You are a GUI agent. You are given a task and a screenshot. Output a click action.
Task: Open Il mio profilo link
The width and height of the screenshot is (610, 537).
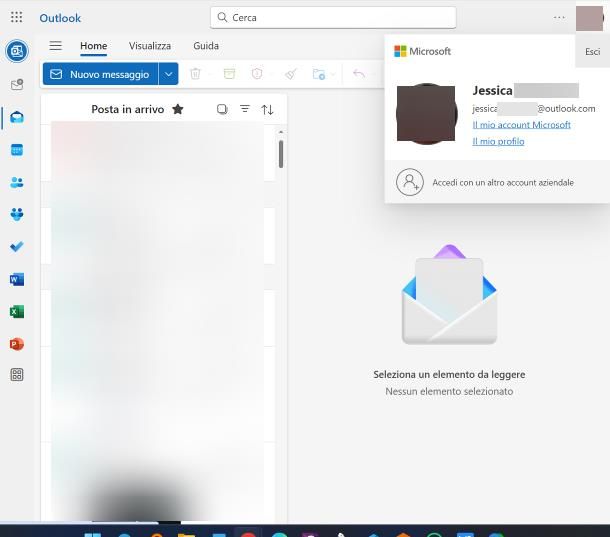point(498,142)
